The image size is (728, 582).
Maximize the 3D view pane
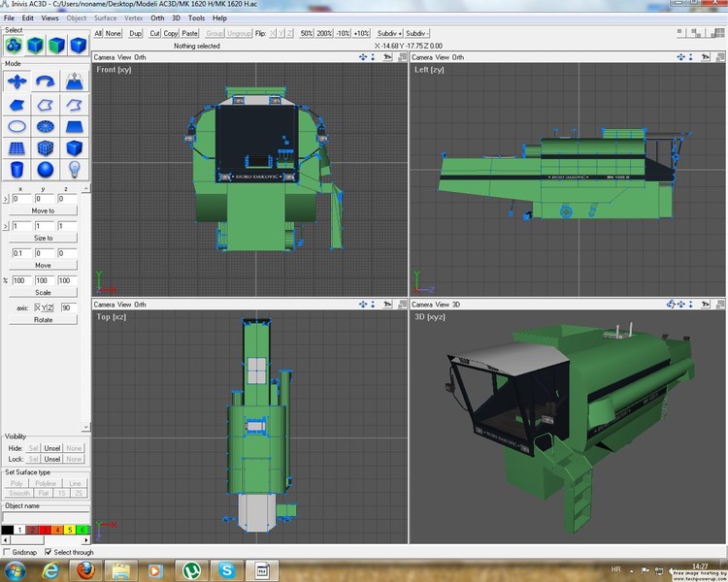pyautogui.click(x=720, y=305)
